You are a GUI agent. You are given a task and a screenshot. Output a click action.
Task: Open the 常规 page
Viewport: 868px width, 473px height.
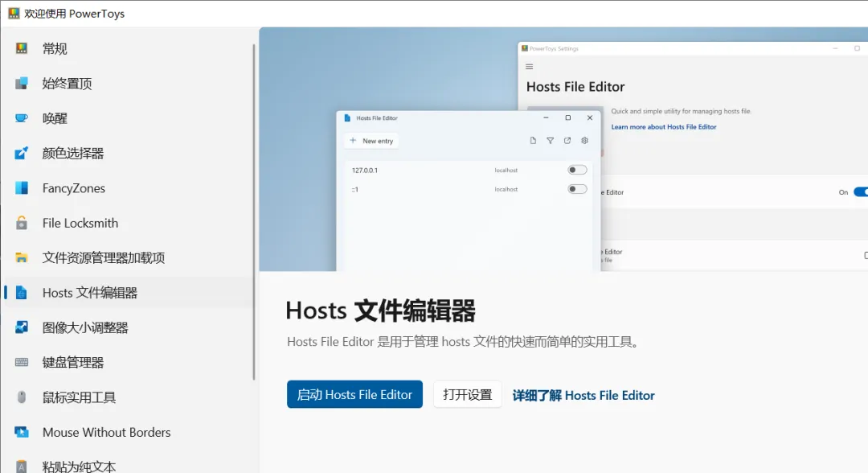click(127, 48)
